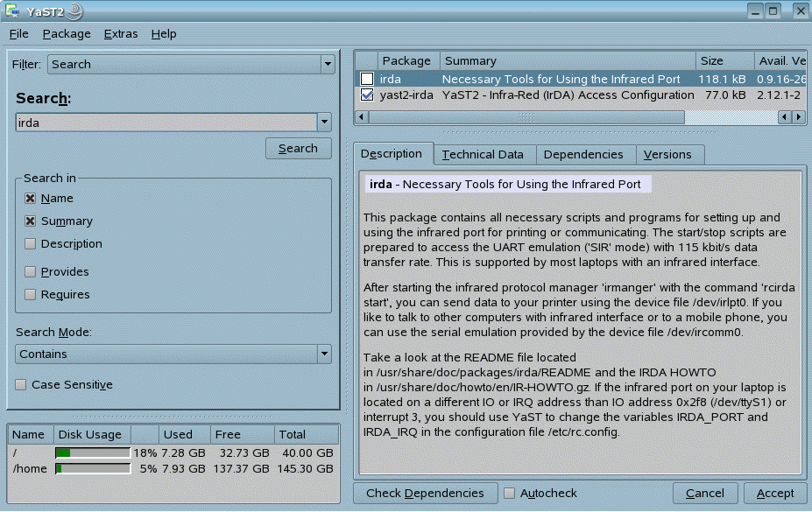Toggle the irda package install checkbox
Screen dimensions: 812x512
coord(367,79)
